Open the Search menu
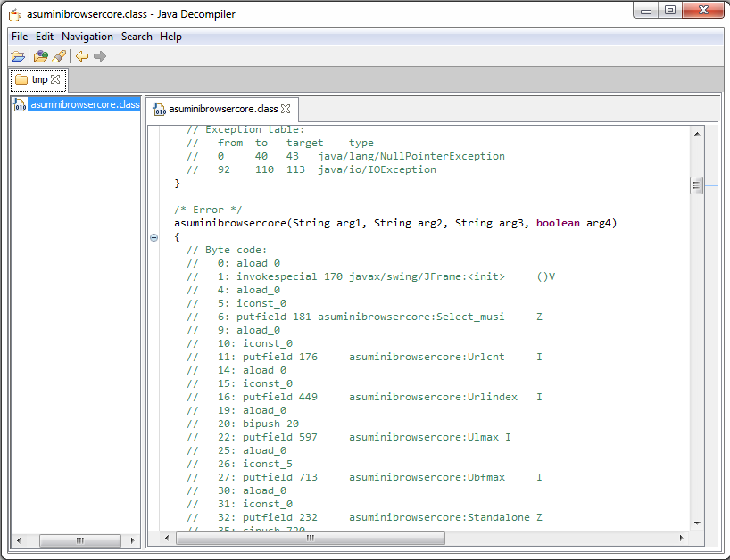The width and height of the screenshot is (730, 560). click(137, 37)
